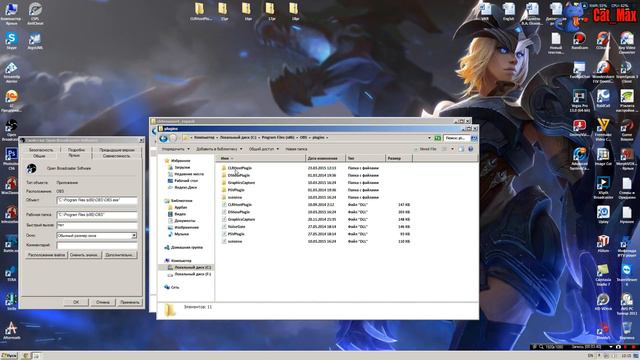This screenshot has height=360, width=640.
Task: Refresh the plugins folder via address bar button
Action: pos(437,138)
